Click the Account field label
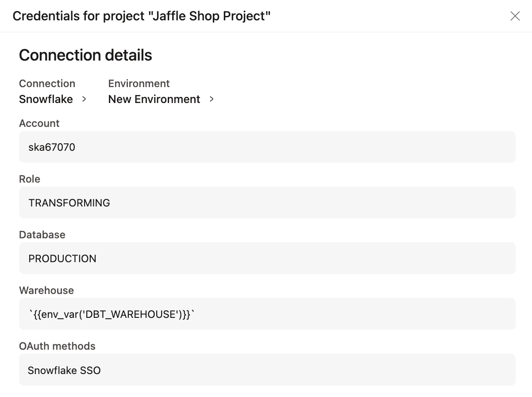Screen dimensions: 532x397 pos(39,123)
